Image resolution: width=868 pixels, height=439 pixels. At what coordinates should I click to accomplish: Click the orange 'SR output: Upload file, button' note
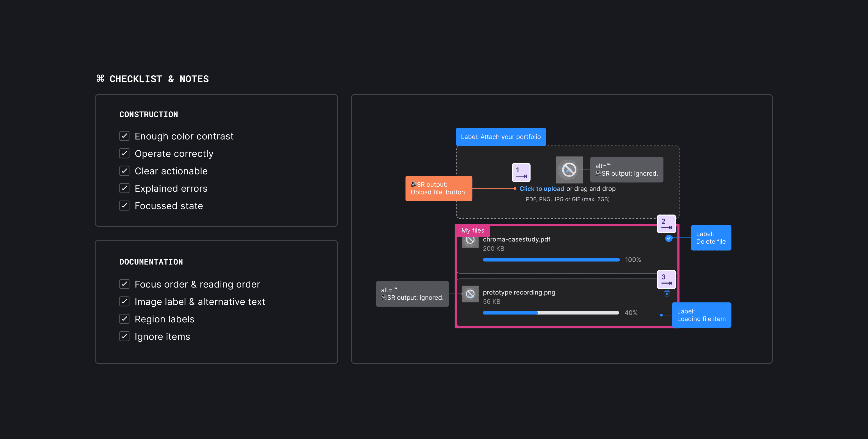(438, 189)
